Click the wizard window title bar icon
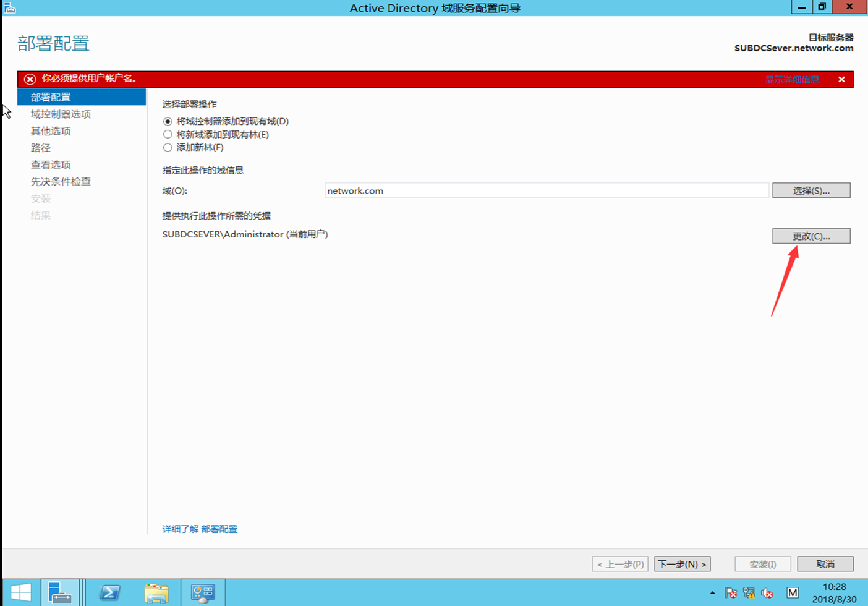The width and height of the screenshot is (868, 606). tap(10, 7)
